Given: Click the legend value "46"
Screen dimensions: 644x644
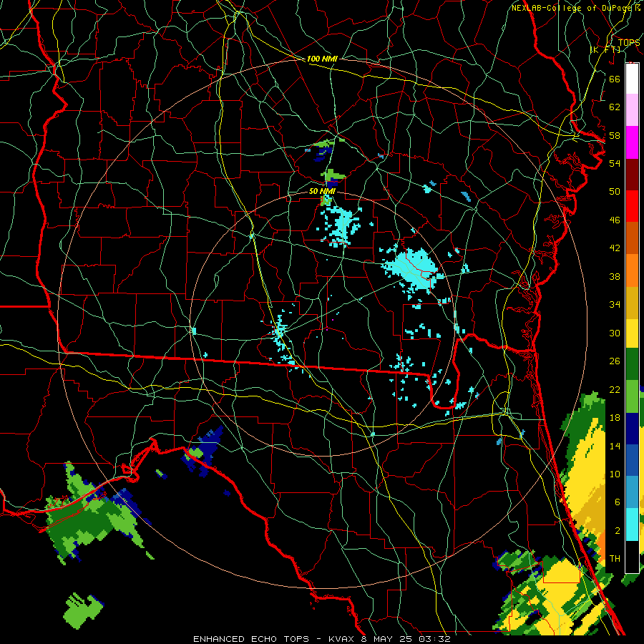Looking at the screenshot, I should point(615,220).
